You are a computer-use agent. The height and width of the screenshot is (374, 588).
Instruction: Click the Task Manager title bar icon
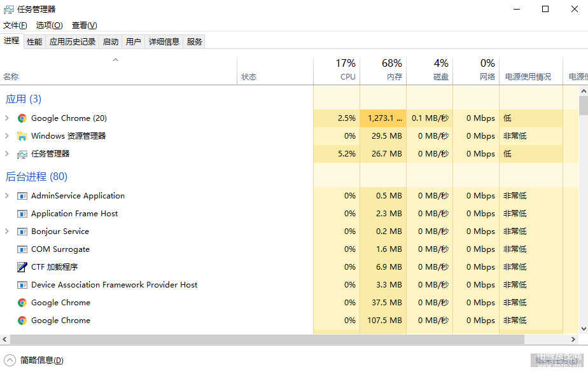click(9, 10)
